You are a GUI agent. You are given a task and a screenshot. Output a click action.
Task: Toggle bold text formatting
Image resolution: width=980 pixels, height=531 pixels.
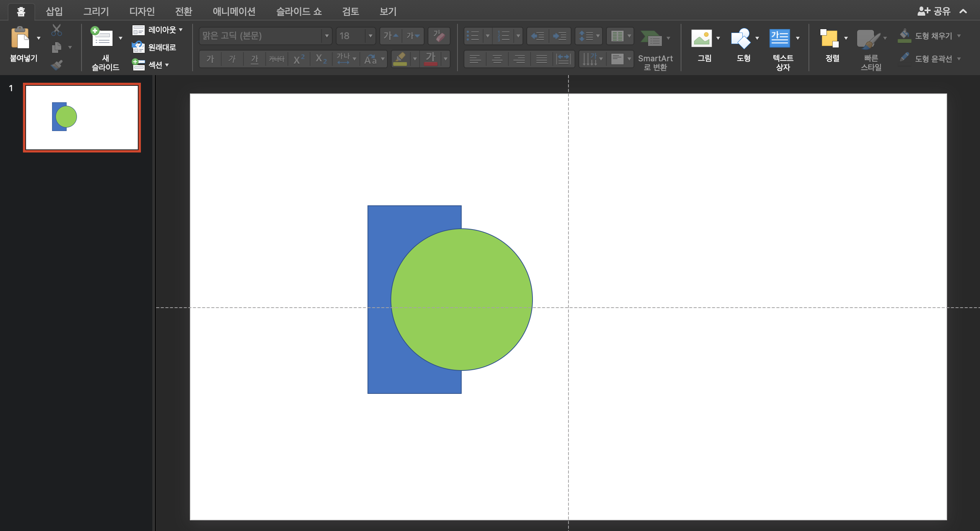pos(210,59)
